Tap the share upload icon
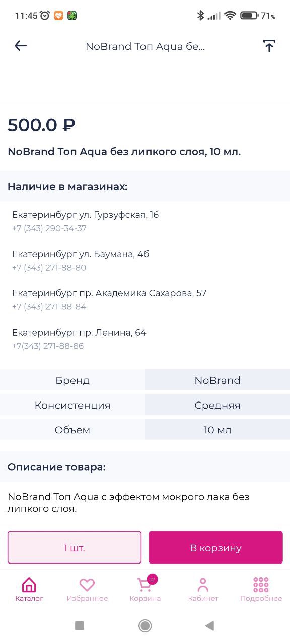Image resolution: width=290 pixels, height=644 pixels. 269,46
